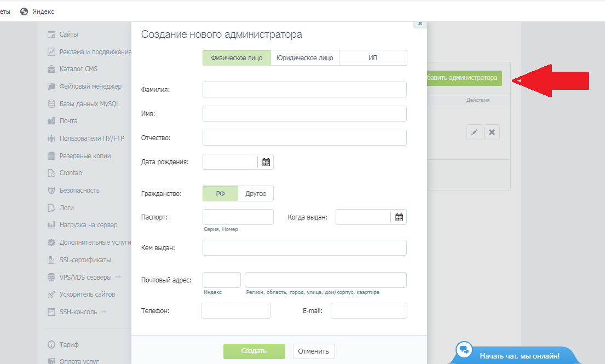Select the Физическое лицо option
The height and width of the screenshot is (364, 605).
(x=237, y=58)
